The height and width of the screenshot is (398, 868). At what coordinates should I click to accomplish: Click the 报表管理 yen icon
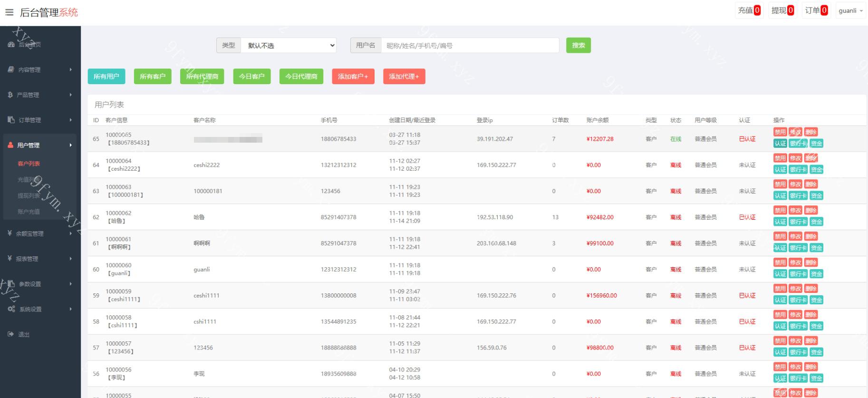point(10,258)
